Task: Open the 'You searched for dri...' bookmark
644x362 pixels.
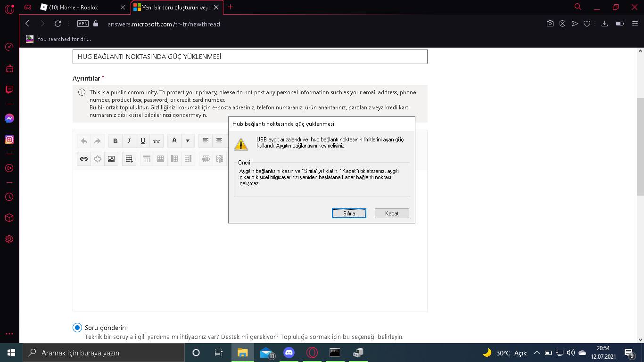Action: pos(58,39)
